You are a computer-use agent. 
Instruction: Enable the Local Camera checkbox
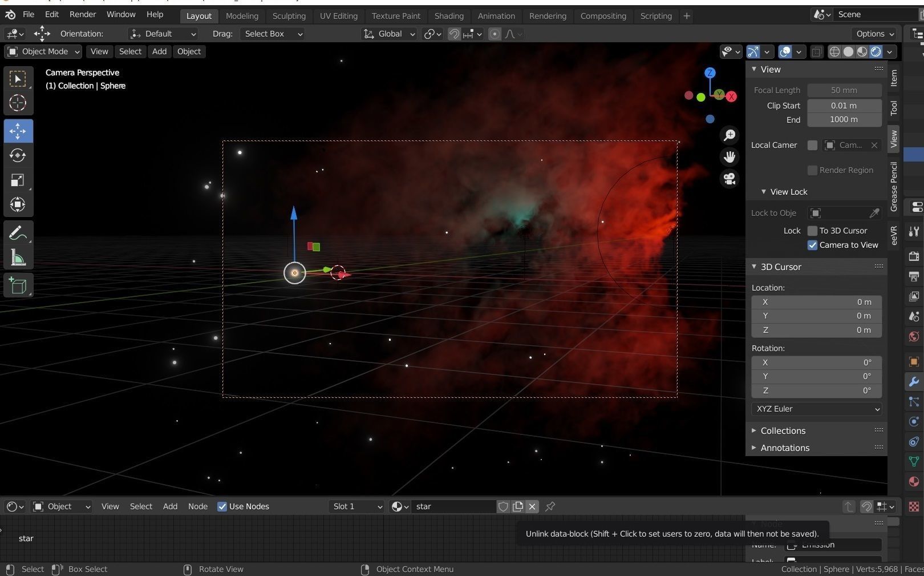tap(812, 145)
